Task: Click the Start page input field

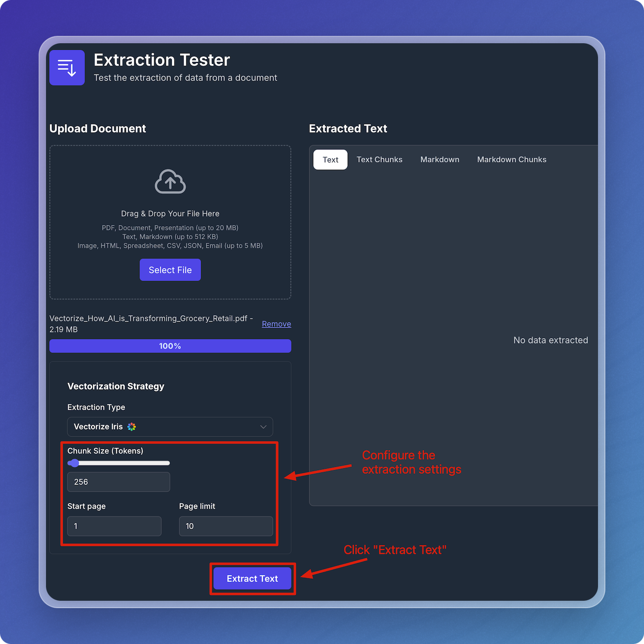Action: 115,526
